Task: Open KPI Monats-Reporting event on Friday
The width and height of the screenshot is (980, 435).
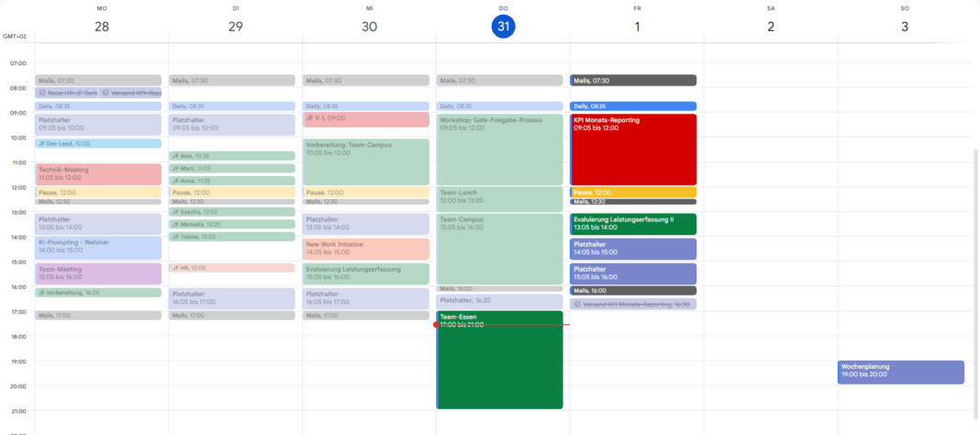Action: [633, 150]
